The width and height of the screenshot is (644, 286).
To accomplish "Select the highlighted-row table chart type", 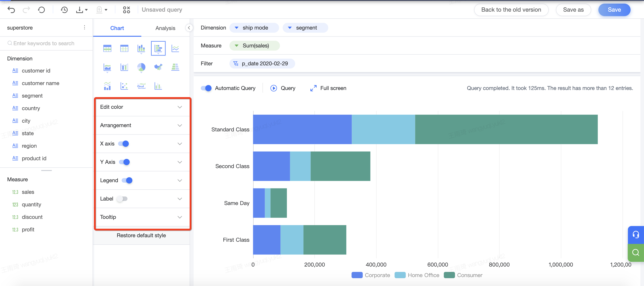I will [107, 48].
